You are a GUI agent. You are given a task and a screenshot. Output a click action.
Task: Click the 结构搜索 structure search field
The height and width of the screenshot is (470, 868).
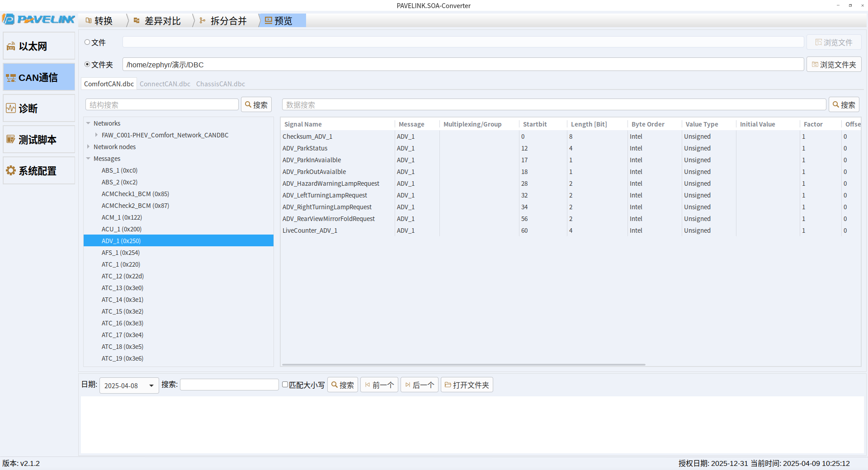click(162, 104)
